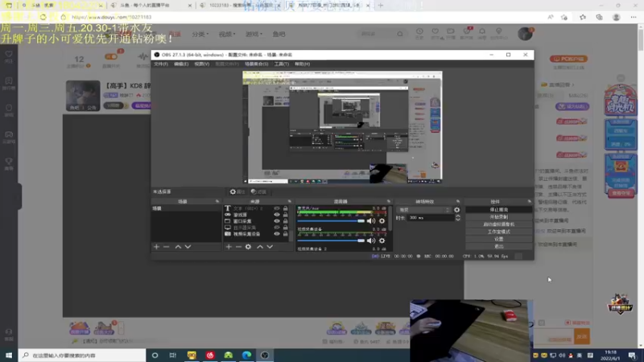The height and width of the screenshot is (362, 644).
Task: Toggle visibility of 文本 (GDI+) 2 source
Action: pos(277,208)
